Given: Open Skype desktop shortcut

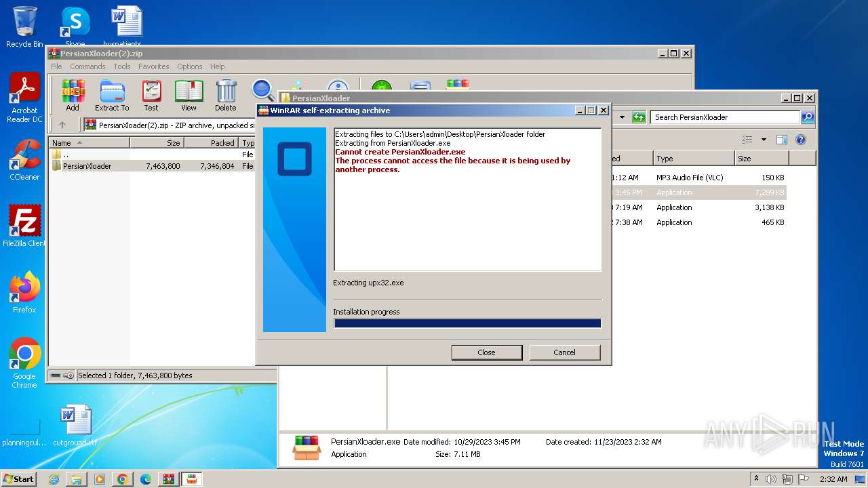Looking at the screenshot, I should click(x=75, y=27).
